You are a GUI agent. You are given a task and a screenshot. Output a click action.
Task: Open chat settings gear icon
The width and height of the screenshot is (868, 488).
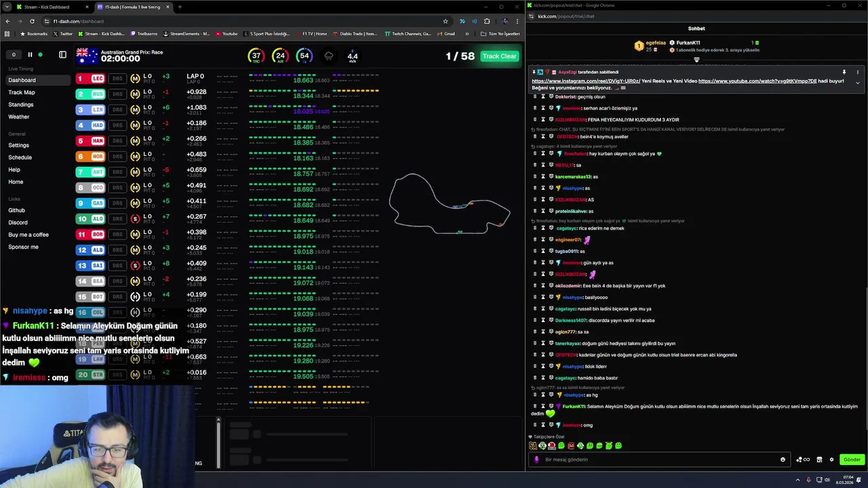coord(831,460)
